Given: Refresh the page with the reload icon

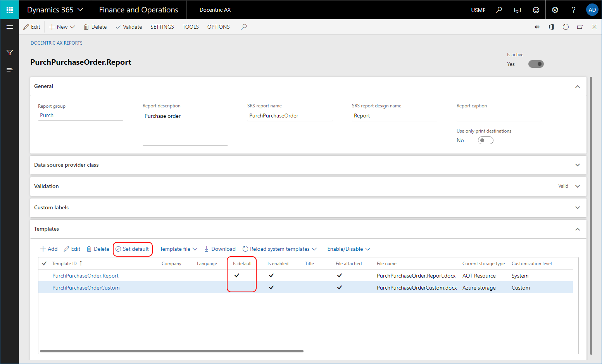Looking at the screenshot, I should click(x=566, y=27).
